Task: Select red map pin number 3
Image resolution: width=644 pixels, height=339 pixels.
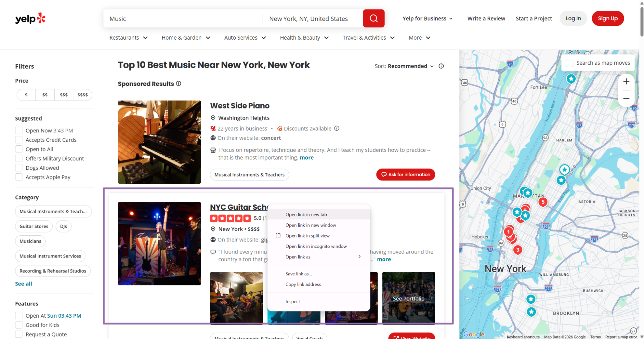Action: 517,250
